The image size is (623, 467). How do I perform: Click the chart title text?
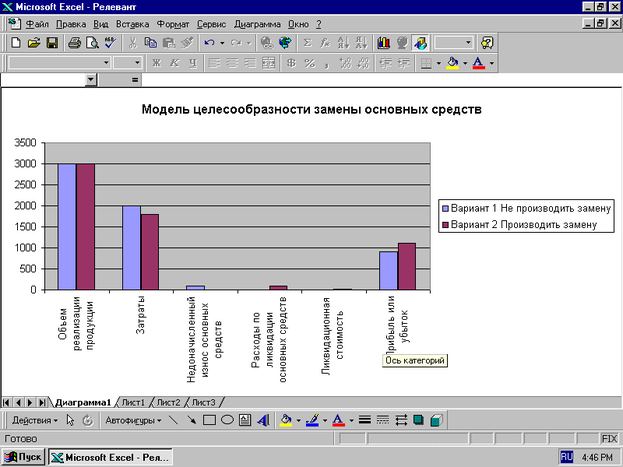311,109
